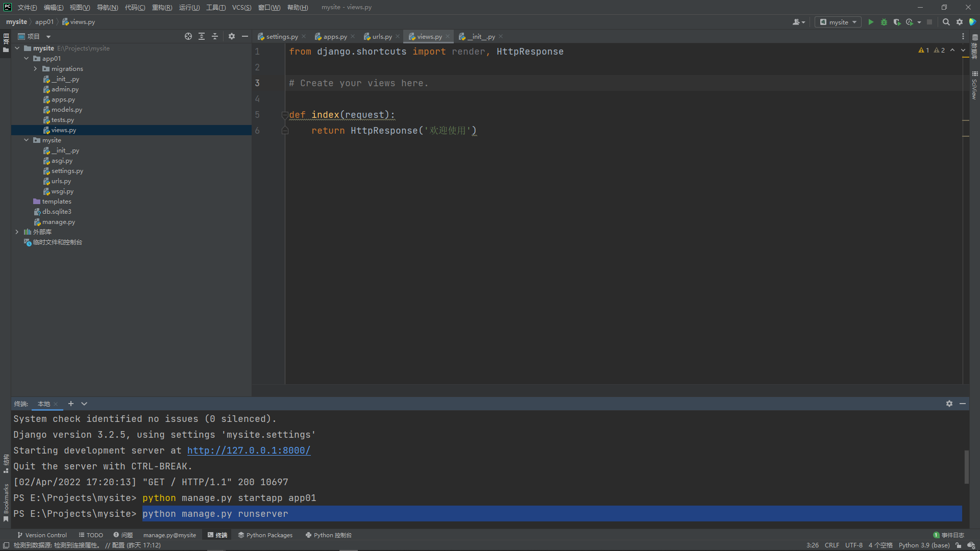Start debugging with the bug icon
Viewport: 980px width, 551px height.
click(x=884, y=22)
